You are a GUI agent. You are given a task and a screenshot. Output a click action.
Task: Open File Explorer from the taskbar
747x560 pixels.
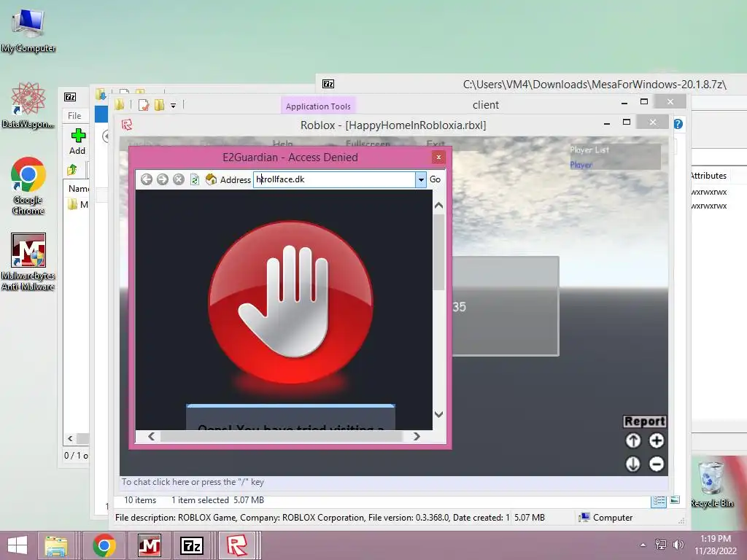pos(56,545)
